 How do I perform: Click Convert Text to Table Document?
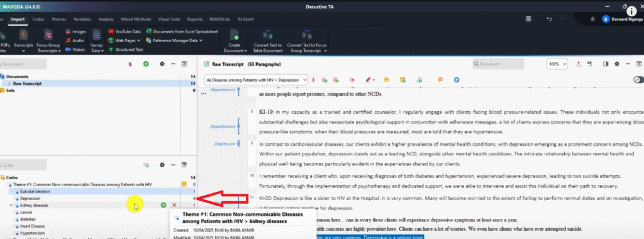click(x=267, y=41)
